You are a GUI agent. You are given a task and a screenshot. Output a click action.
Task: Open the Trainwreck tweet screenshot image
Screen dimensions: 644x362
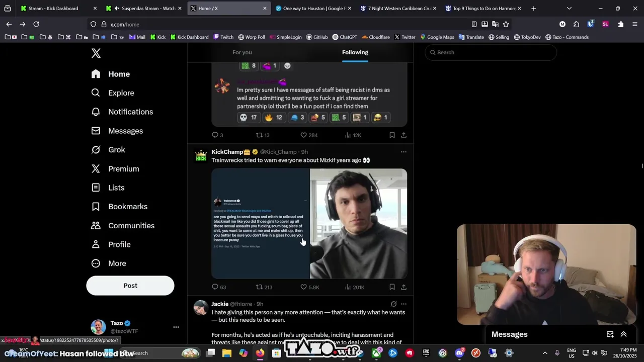pos(260,224)
